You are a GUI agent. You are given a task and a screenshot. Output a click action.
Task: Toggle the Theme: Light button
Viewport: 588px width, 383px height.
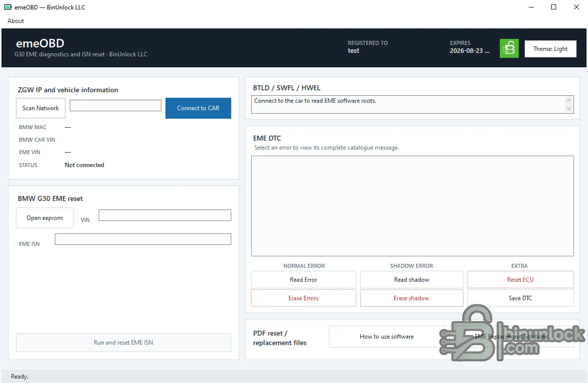(x=550, y=49)
